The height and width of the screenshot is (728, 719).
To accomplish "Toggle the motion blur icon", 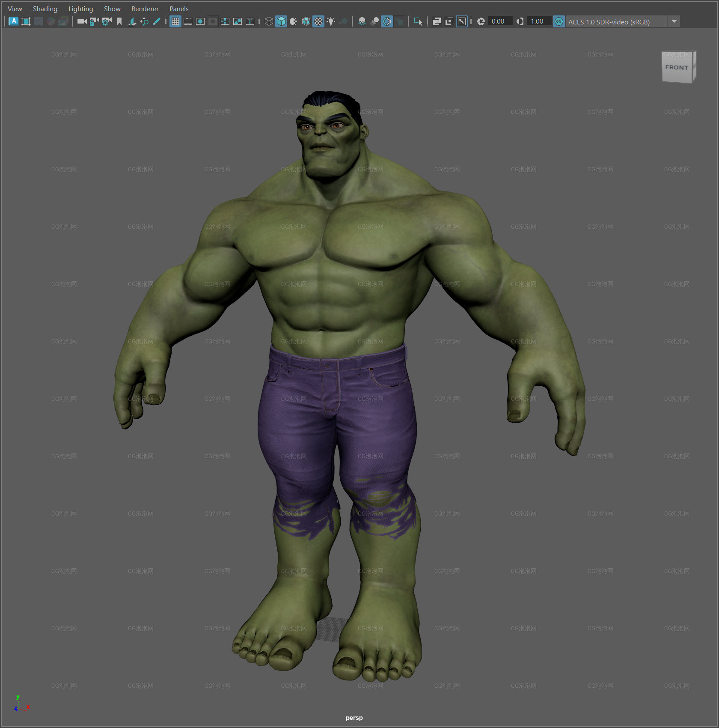I will coord(374,21).
